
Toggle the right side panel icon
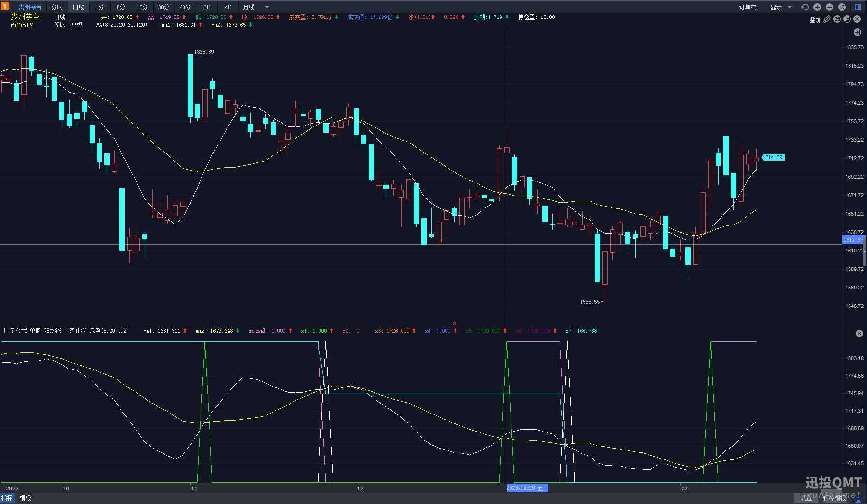(x=858, y=7)
